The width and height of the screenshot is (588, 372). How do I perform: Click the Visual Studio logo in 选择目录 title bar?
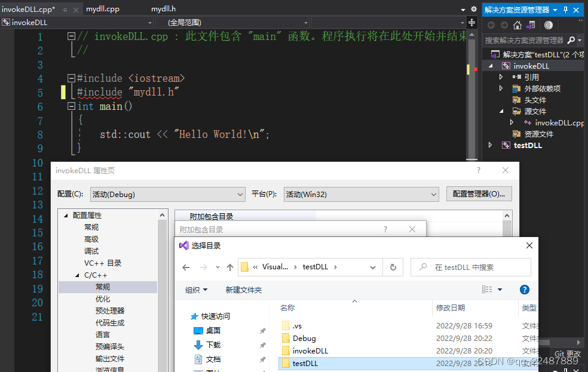coord(183,245)
